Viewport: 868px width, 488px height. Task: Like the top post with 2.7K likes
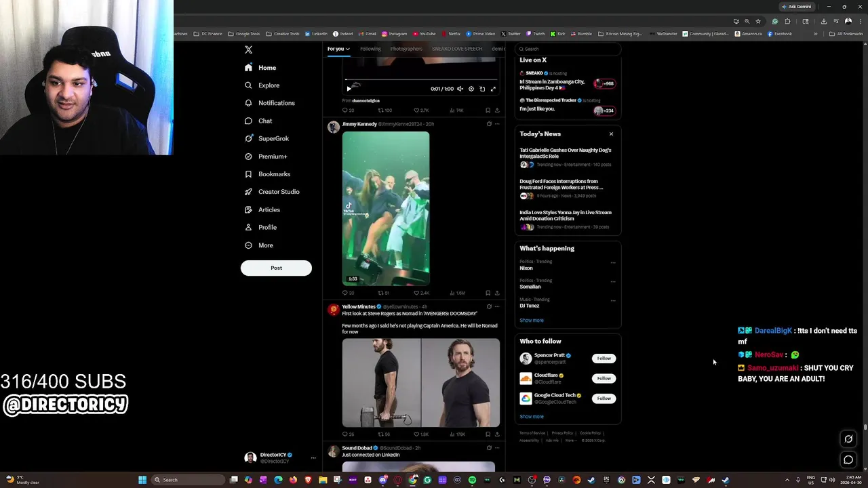pos(421,110)
